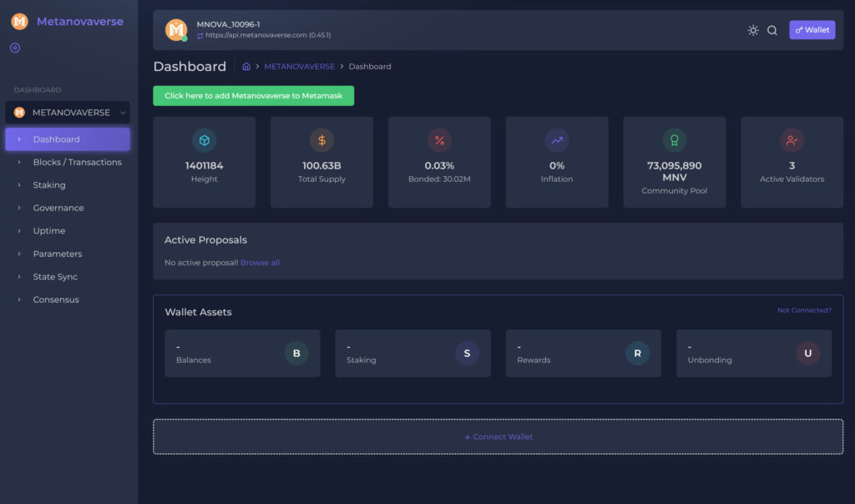Click the circular target icon below the logo
This screenshot has height=504, width=855.
click(15, 48)
